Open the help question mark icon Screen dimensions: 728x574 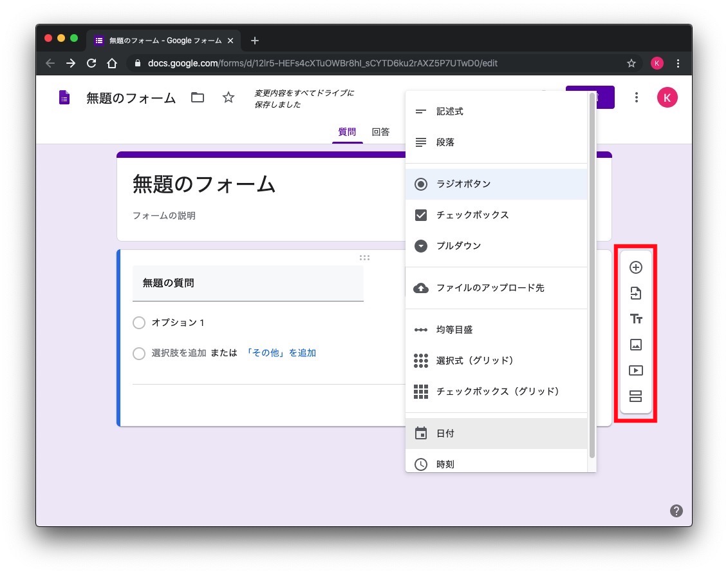[x=676, y=511]
